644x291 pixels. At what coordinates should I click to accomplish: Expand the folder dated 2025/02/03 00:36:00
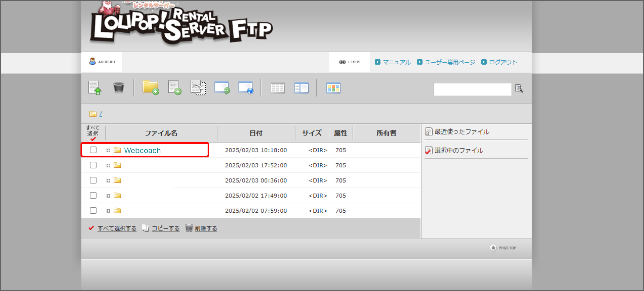(x=108, y=180)
